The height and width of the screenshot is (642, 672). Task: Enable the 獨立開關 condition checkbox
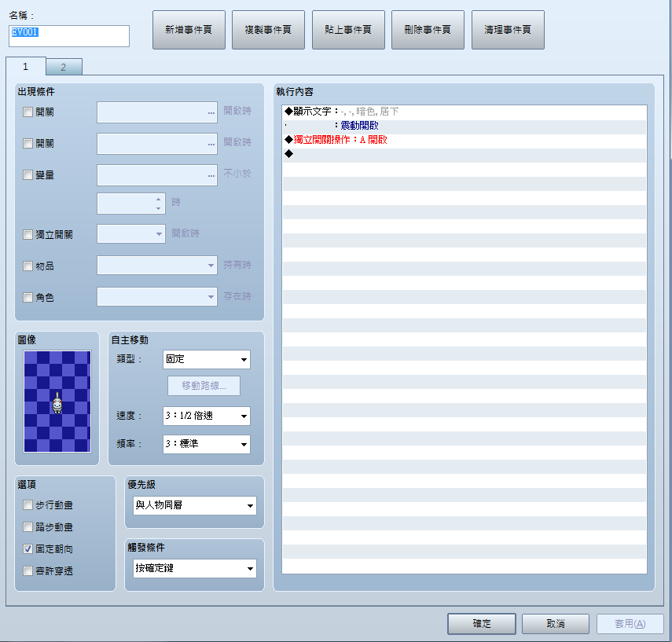[x=28, y=234]
